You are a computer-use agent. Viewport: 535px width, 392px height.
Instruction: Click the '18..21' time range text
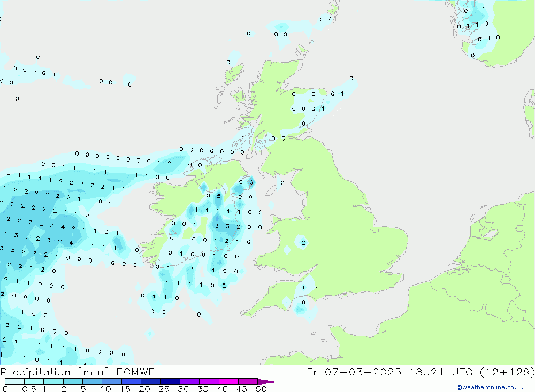coord(426,372)
